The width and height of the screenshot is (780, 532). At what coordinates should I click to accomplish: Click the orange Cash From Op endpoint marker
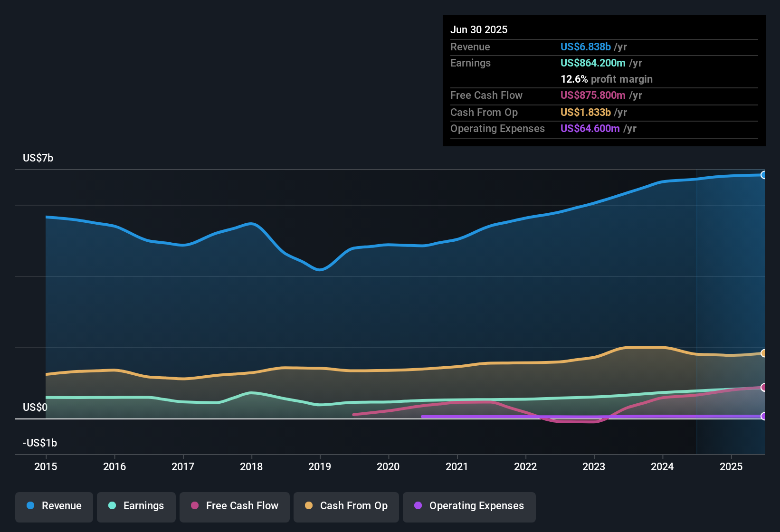point(763,353)
